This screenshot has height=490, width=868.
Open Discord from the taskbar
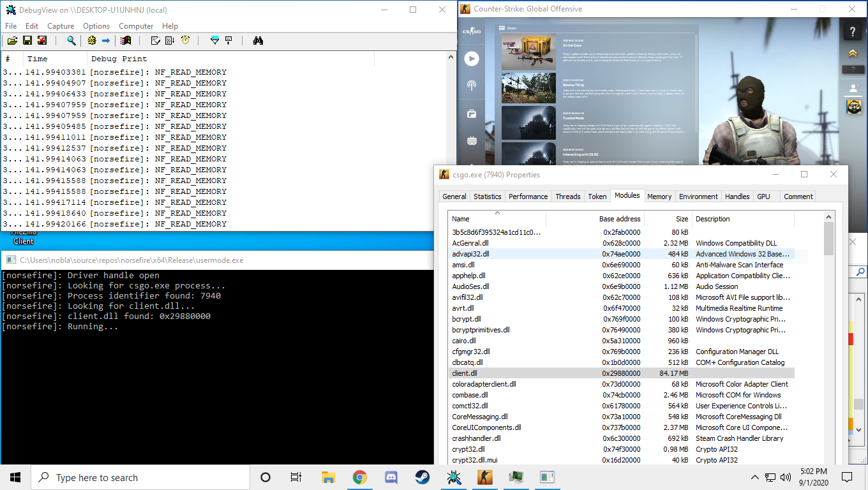391,477
